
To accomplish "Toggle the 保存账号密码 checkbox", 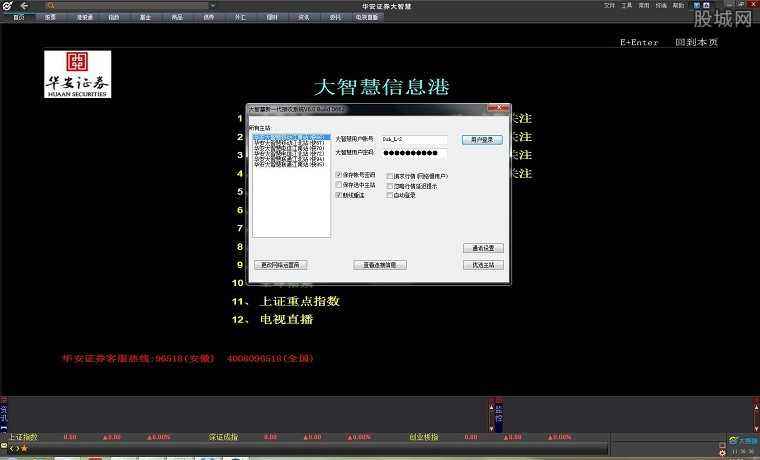I will coord(339,174).
